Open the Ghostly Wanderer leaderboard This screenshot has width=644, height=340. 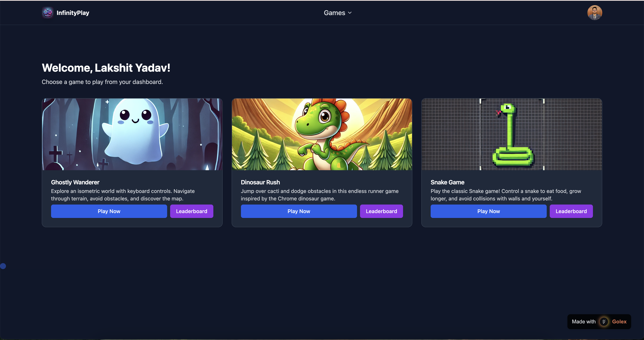tap(192, 211)
